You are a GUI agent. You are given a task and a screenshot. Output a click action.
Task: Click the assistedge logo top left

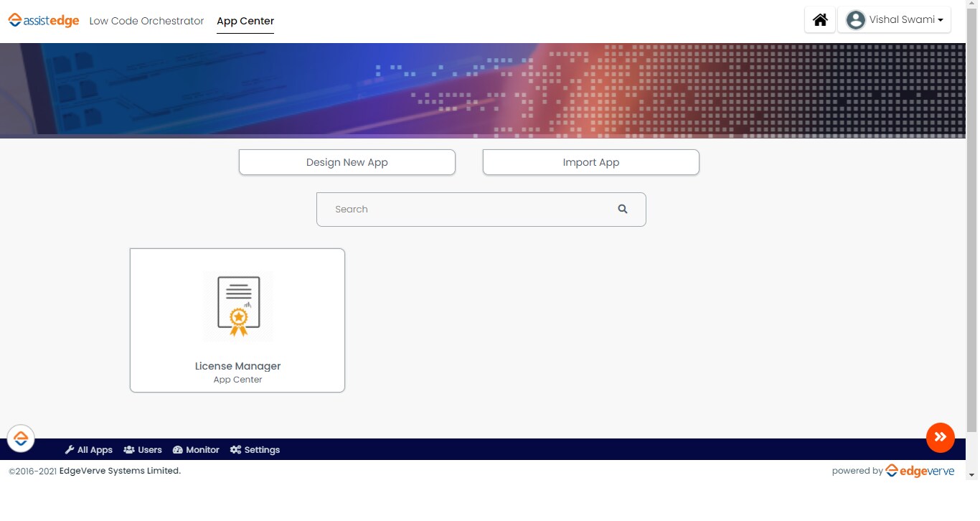(x=43, y=20)
